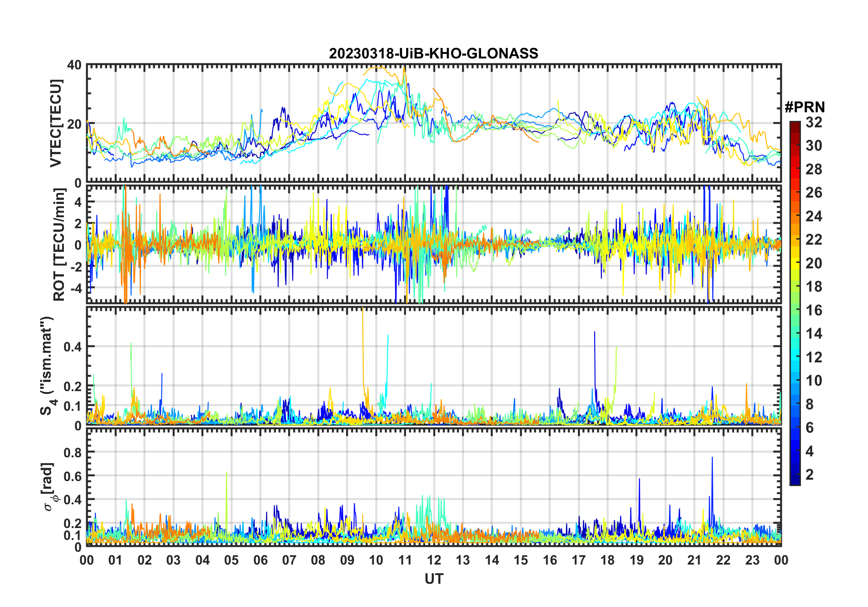Click the S4 axis tick label 0.4
Image resolution: width=868 pixels, height=607 pixels.
pyautogui.click(x=73, y=347)
